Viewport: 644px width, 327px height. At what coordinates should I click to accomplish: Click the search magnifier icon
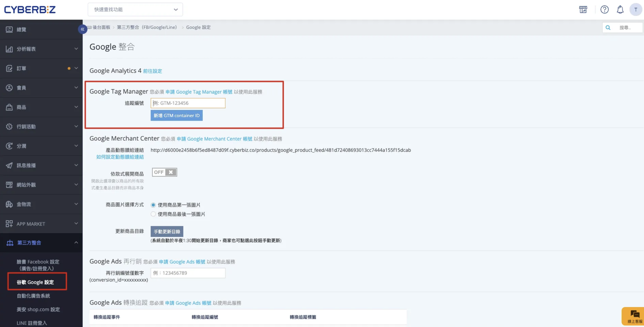pos(608,27)
